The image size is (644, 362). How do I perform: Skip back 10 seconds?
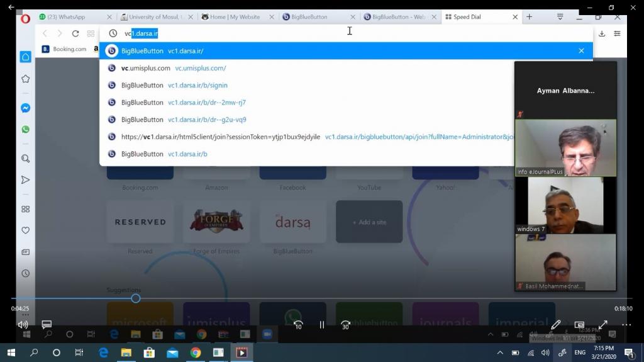(x=298, y=325)
